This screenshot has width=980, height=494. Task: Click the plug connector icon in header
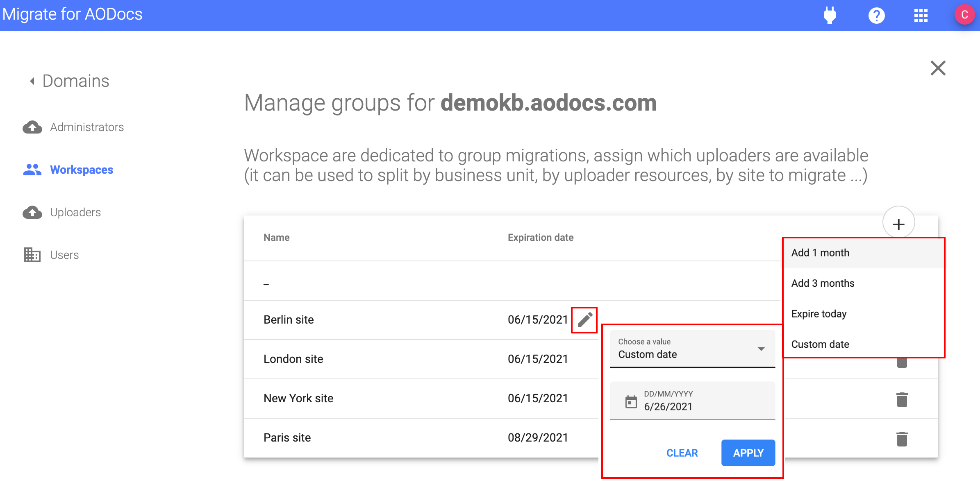point(830,16)
